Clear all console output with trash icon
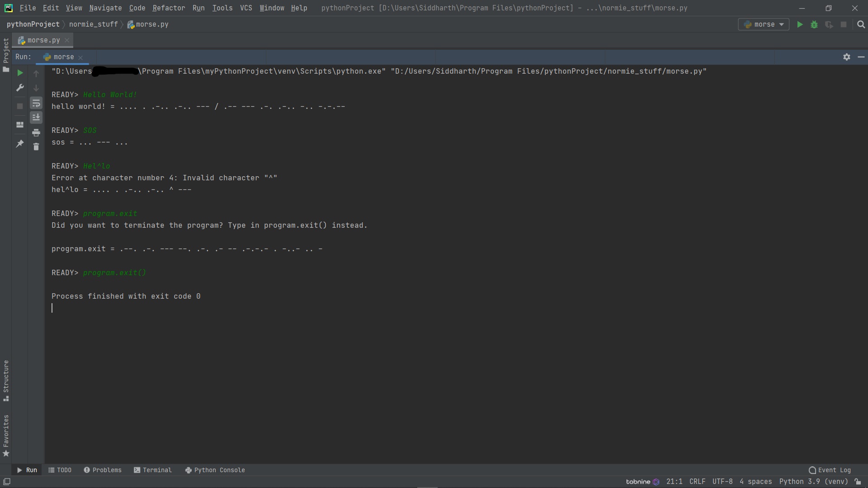This screenshot has width=868, height=488. [36, 147]
